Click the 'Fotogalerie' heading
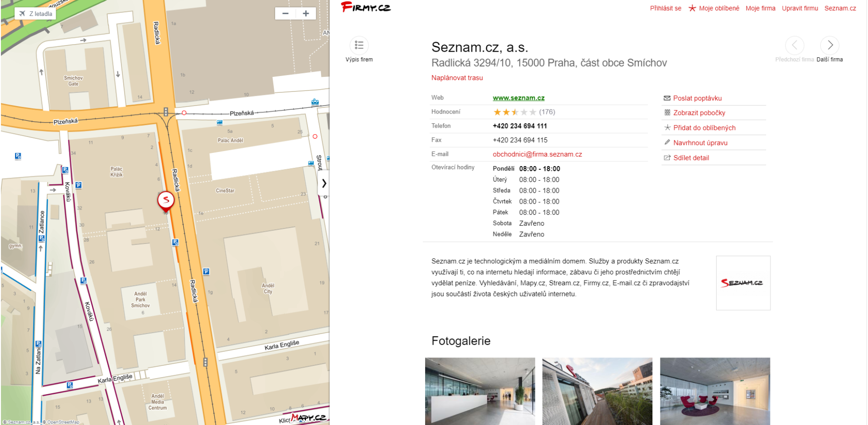 (461, 341)
